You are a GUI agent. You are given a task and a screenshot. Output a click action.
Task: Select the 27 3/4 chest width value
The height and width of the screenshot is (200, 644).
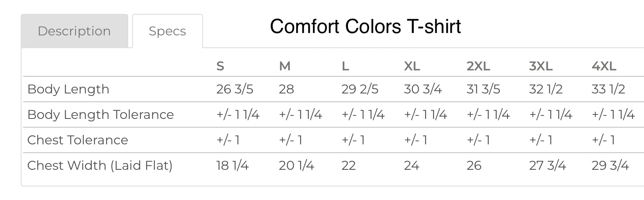(x=547, y=165)
